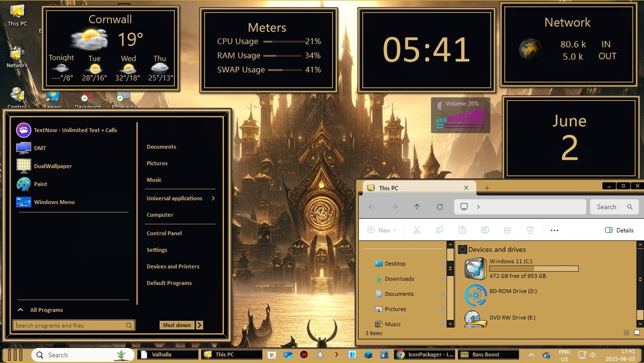Open Outlook taskbar icon
644x363 pixels.
tap(288, 354)
